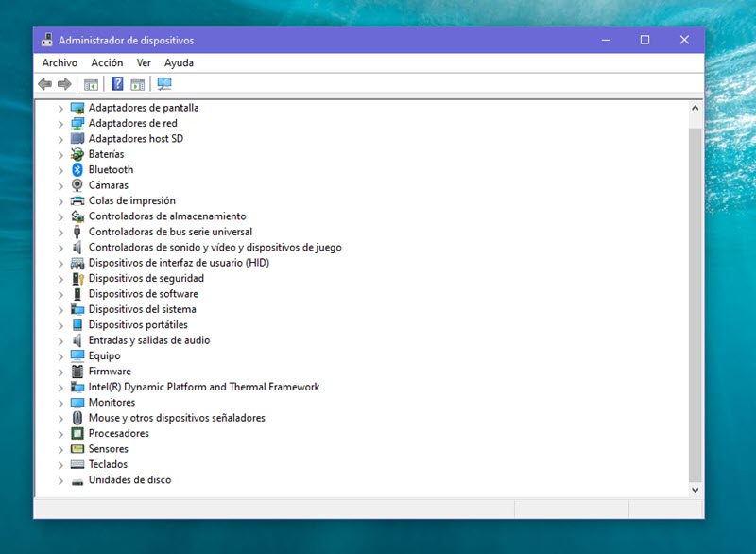Expand the Unidades de disco node
This screenshot has height=554, width=756.
click(60, 481)
